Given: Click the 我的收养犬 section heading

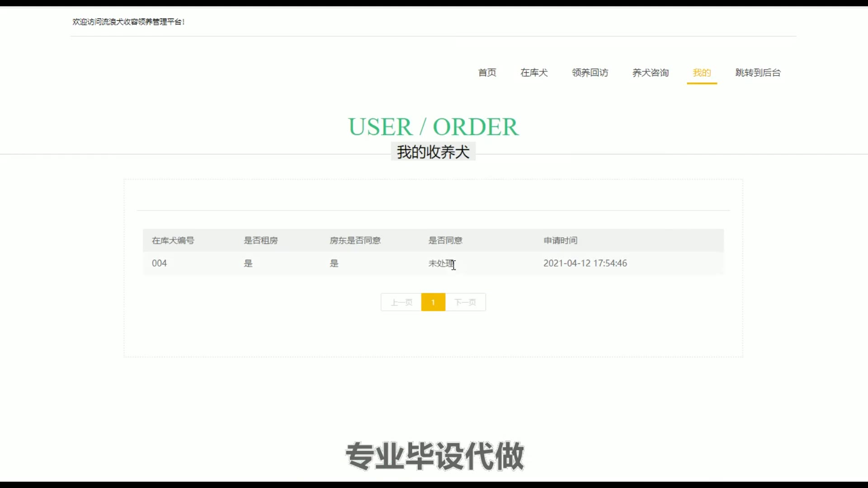Looking at the screenshot, I should pyautogui.click(x=433, y=152).
